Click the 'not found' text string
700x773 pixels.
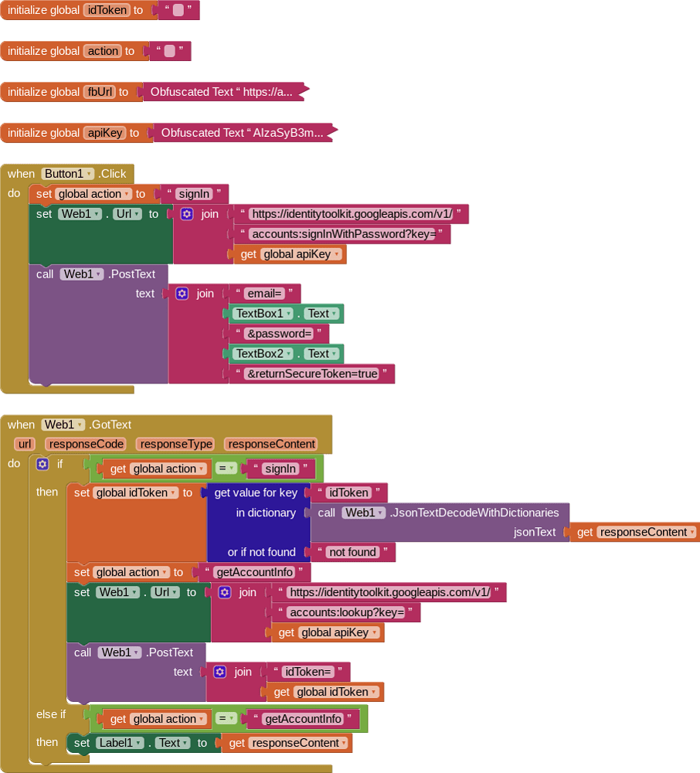(x=352, y=552)
